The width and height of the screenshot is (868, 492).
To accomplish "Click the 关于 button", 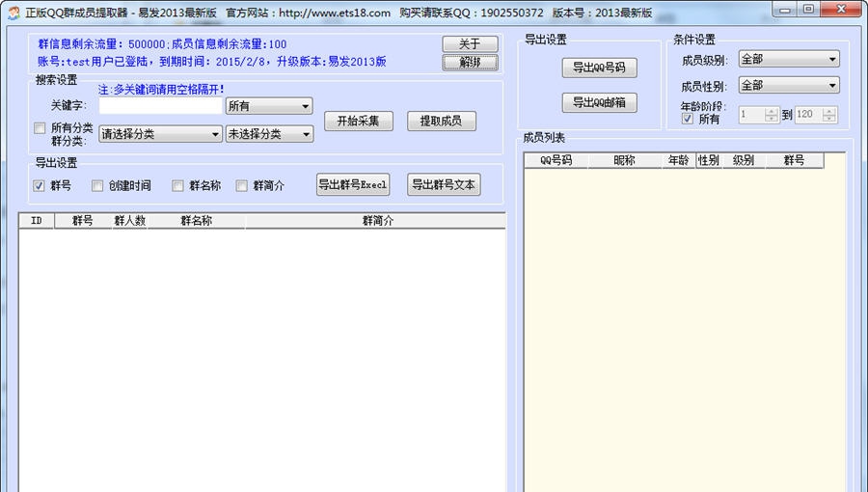I will (470, 43).
